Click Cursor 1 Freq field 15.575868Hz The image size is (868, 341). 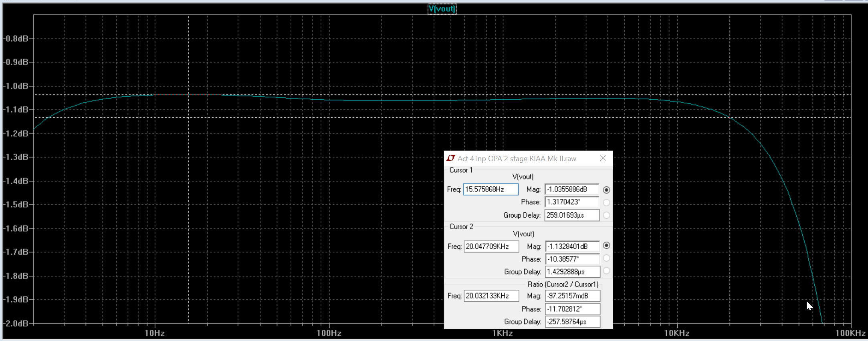[491, 189]
